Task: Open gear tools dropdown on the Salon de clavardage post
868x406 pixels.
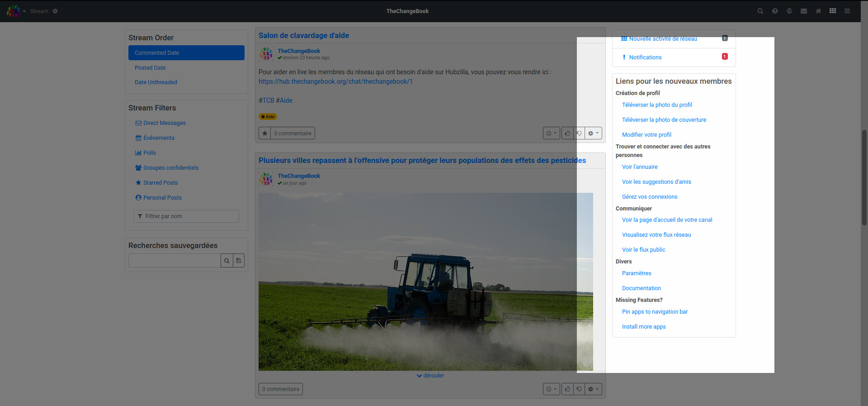Action: coord(593,134)
